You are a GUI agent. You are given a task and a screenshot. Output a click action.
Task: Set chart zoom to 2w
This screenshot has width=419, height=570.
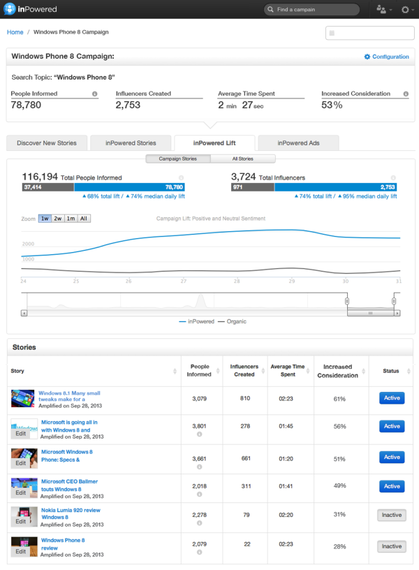(x=58, y=218)
